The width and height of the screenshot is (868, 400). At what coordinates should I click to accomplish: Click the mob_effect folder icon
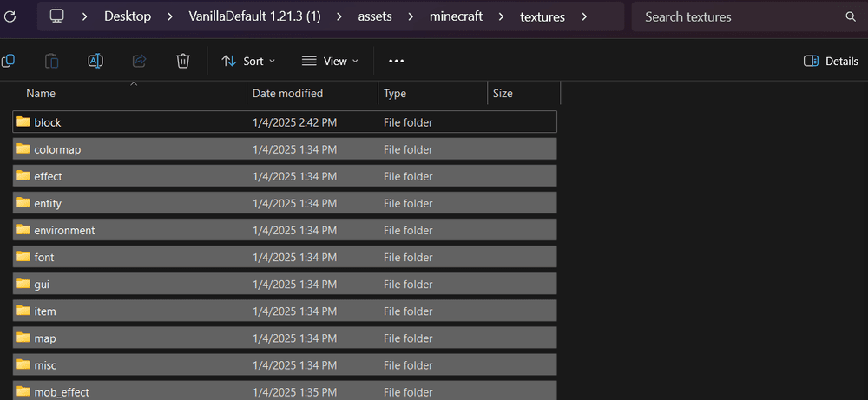(23, 391)
